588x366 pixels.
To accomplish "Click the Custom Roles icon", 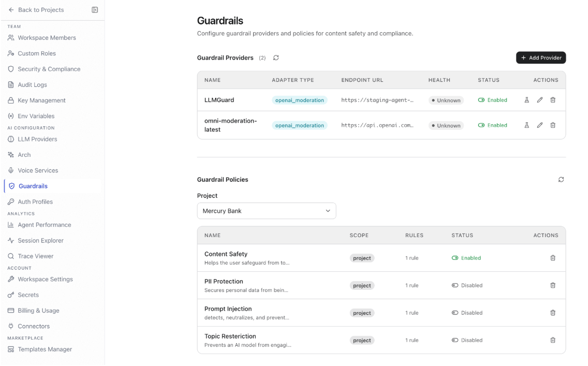I will [11, 53].
